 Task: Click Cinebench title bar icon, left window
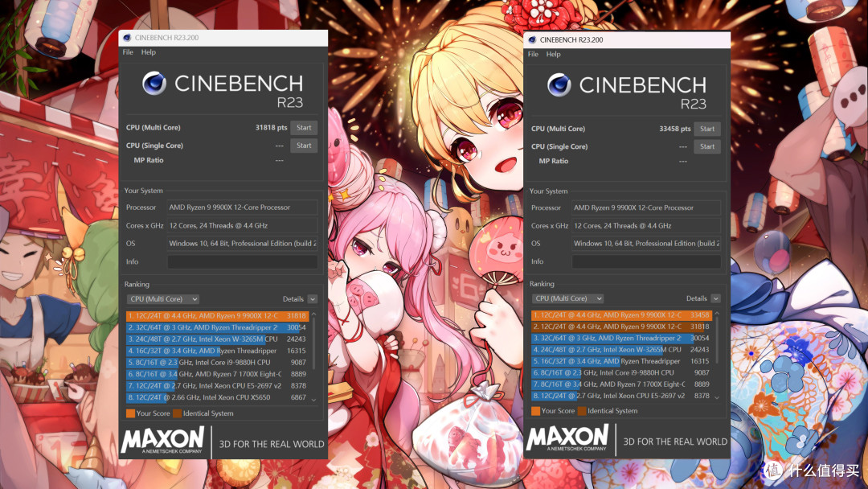tap(127, 38)
